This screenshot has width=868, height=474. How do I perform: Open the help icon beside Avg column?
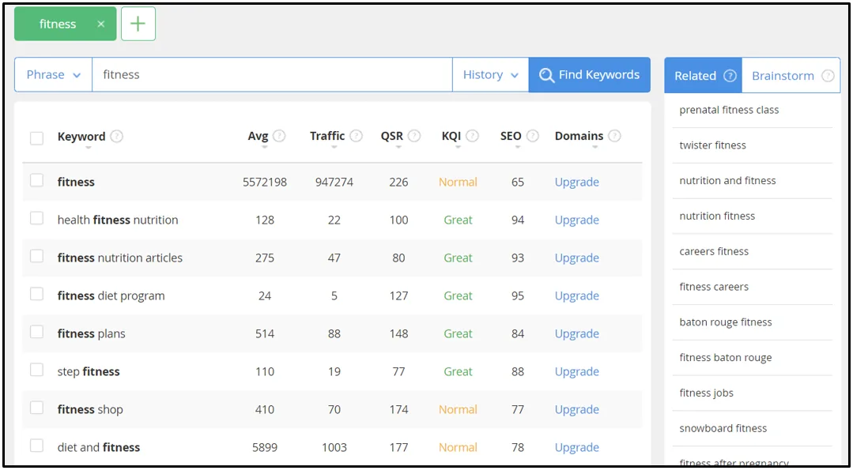coord(279,136)
